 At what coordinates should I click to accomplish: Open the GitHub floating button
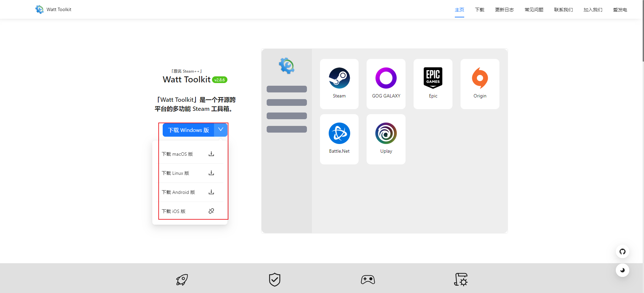[623, 251]
